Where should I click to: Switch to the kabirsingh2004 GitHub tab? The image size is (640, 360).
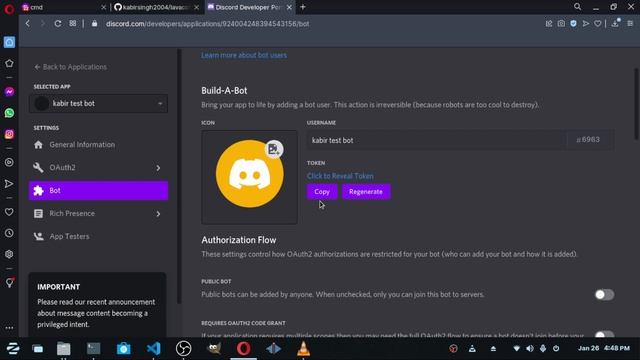pos(155,7)
